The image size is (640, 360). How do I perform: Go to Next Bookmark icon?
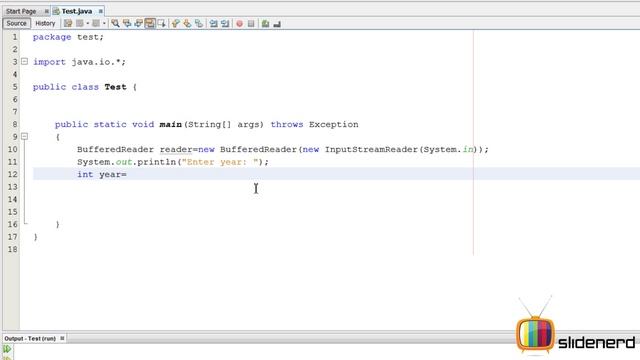coord(187,24)
